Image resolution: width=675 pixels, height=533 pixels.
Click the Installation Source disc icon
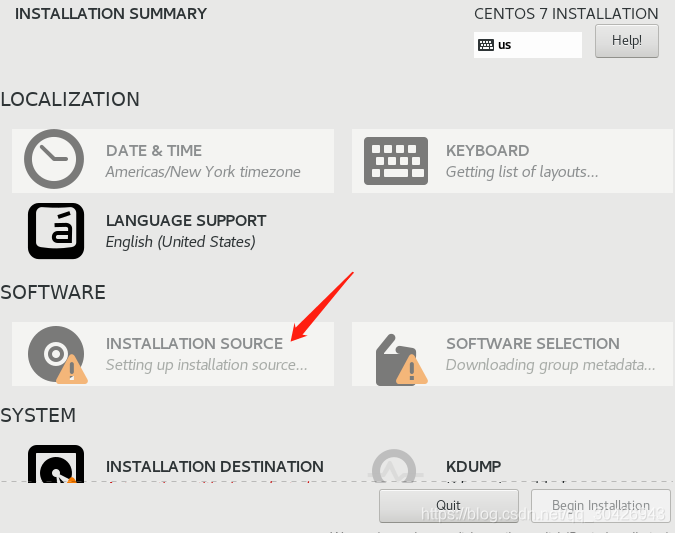click(57, 354)
